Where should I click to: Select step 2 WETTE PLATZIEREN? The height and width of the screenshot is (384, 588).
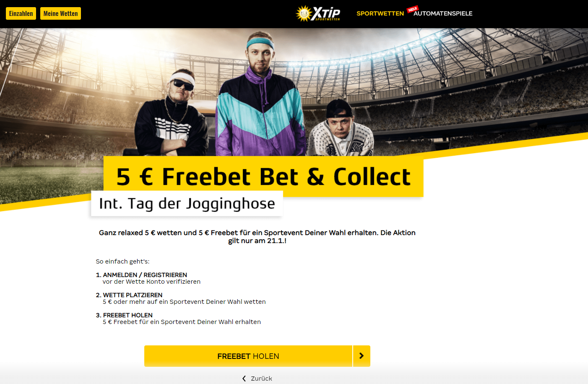(129, 295)
